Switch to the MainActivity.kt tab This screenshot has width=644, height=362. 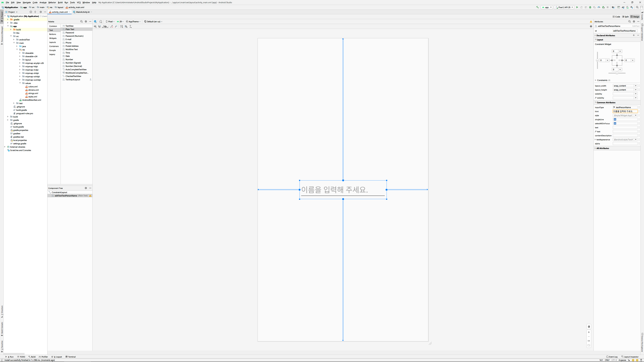click(x=83, y=12)
